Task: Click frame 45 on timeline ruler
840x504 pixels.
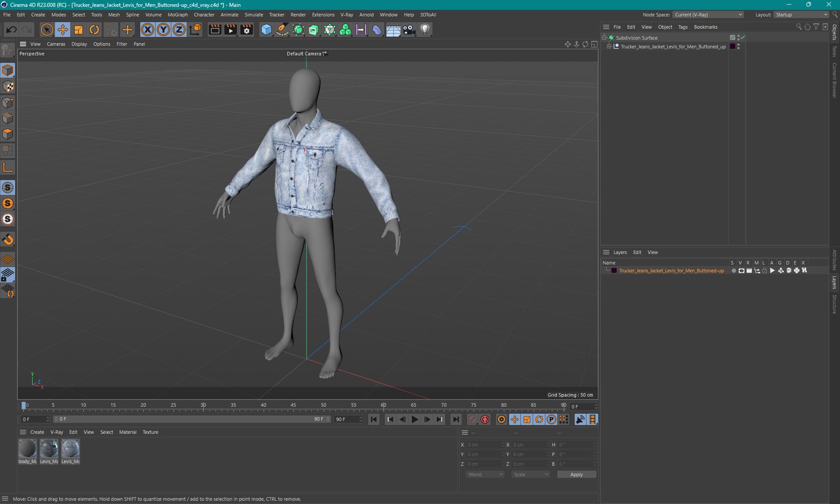Action: point(293,405)
